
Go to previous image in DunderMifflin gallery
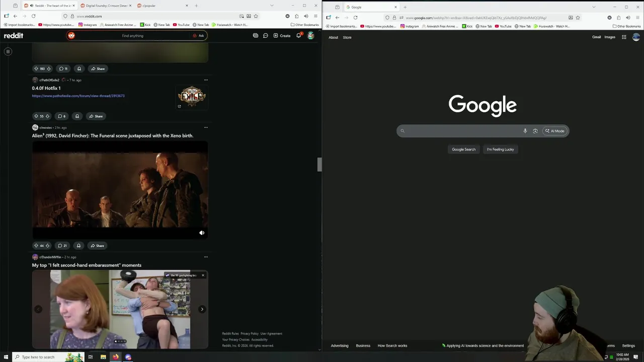[38, 309]
